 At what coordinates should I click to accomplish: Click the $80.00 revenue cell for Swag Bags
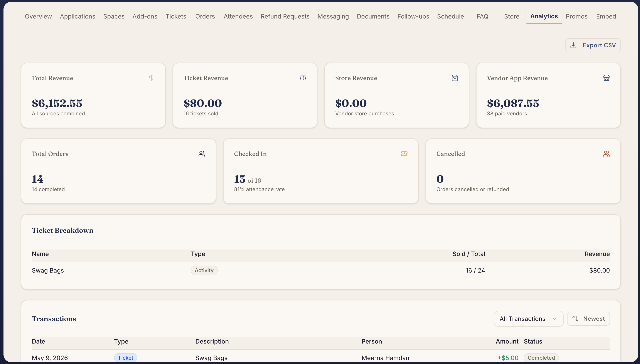click(x=599, y=271)
